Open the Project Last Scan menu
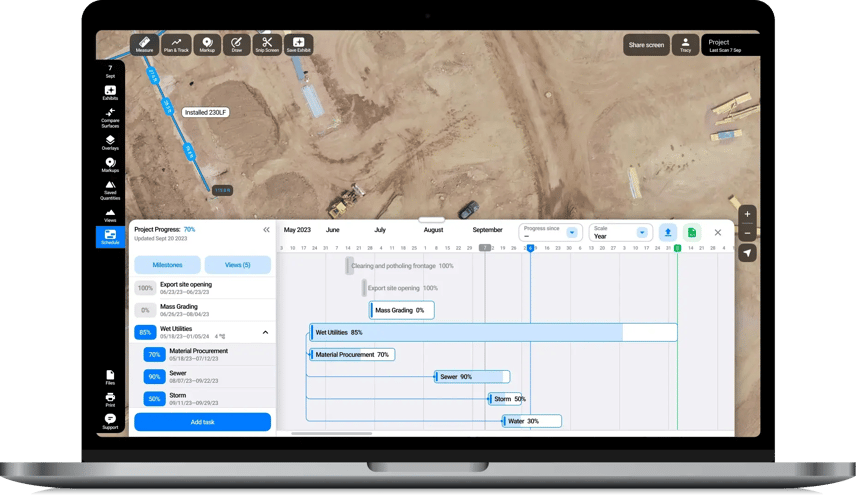Image resolution: width=856 pixels, height=495 pixels. [x=729, y=45]
